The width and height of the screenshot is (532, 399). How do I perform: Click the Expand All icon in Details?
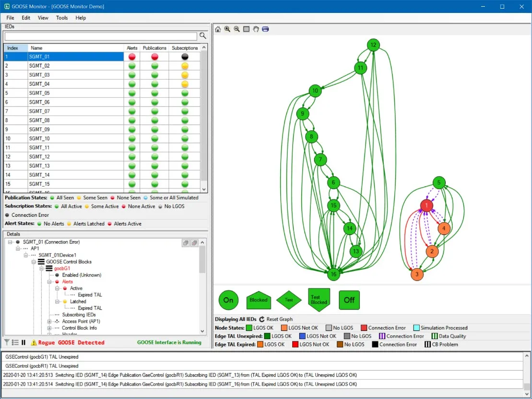[x=194, y=243]
